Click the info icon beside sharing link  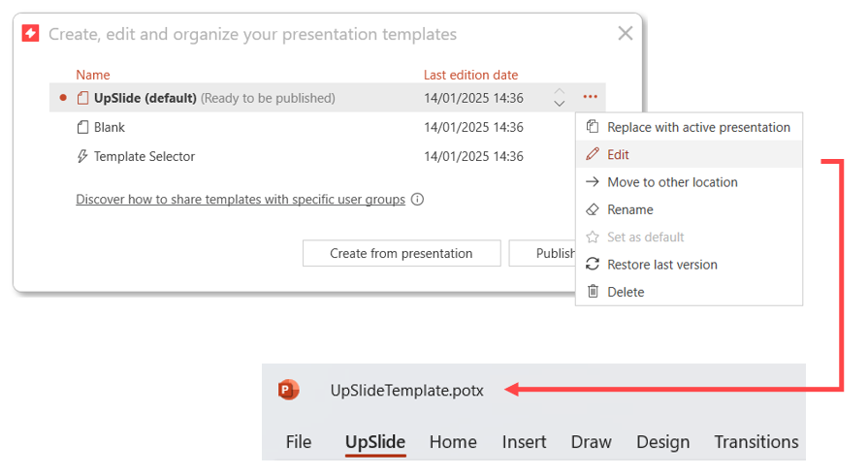coord(417,200)
